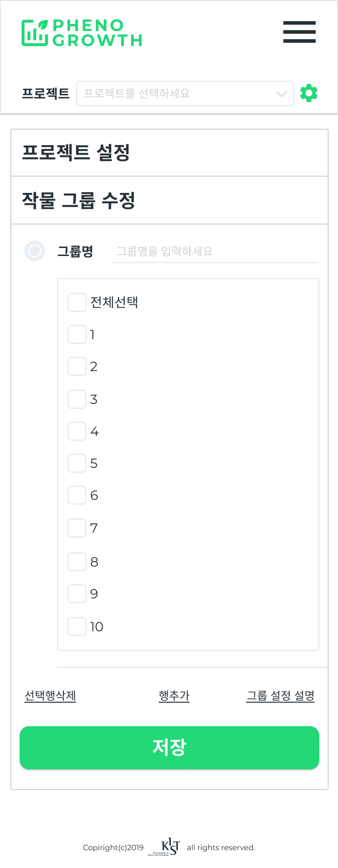338x868 pixels.
Task: Check the 전체선택 checkbox
Action: 77,302
